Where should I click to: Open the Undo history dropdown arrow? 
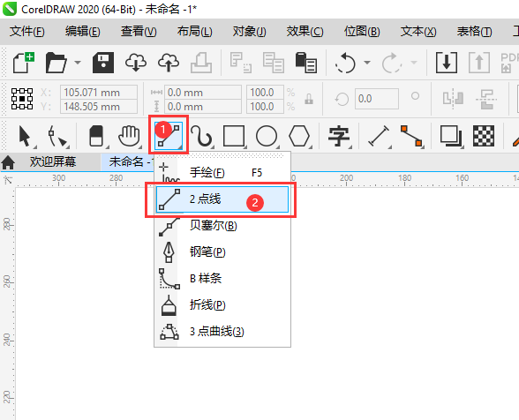tap(367, 63)
